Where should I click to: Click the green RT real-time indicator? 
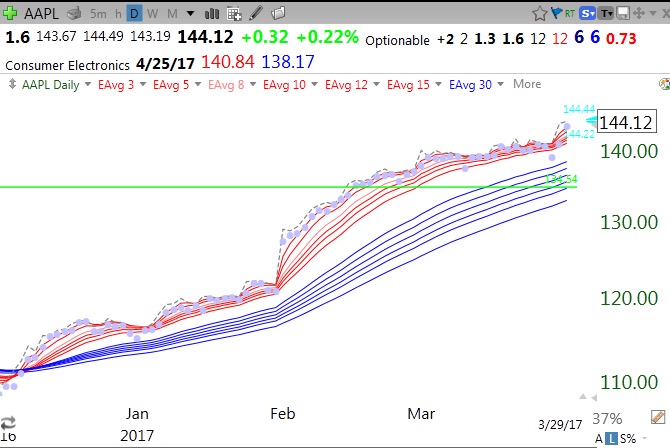pyautogui.click(x=570, y=14)
